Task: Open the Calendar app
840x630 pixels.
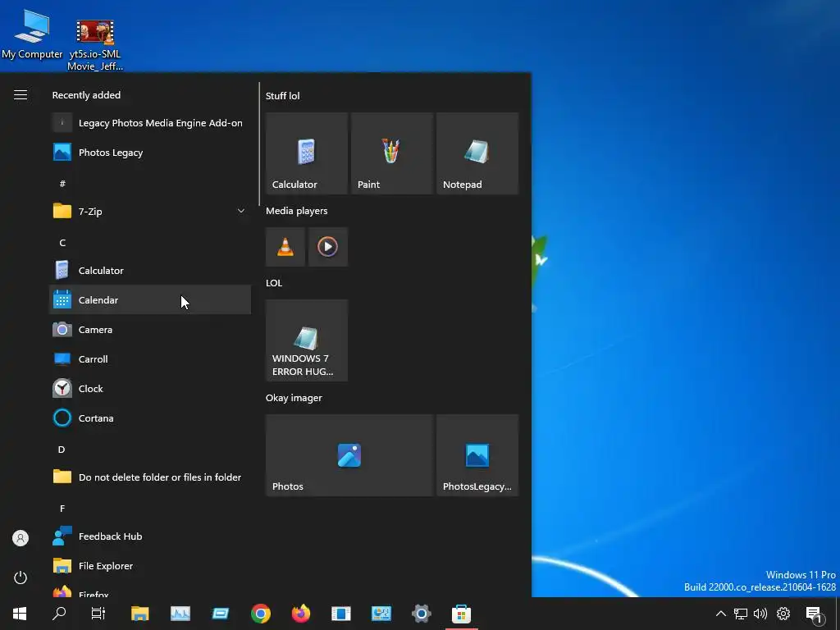Action: click(150, 300)
